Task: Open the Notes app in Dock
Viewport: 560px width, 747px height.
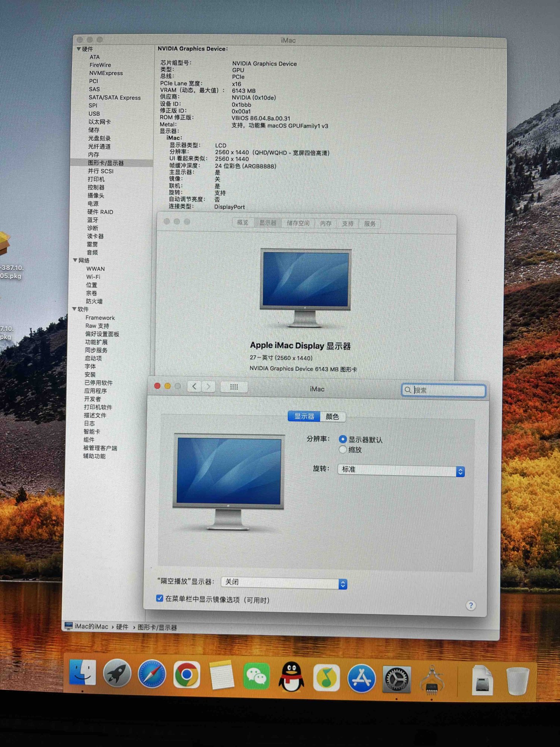Action: tap(222, 675)
